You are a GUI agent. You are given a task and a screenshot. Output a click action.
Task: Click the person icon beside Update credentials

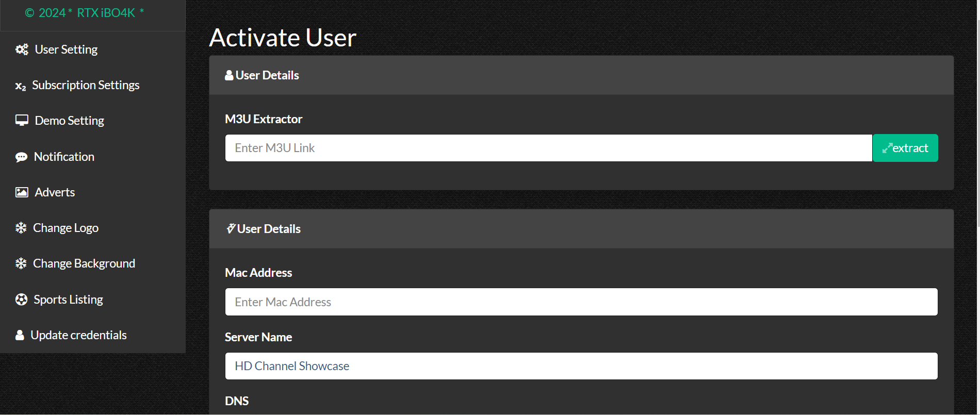click(20, 335)
